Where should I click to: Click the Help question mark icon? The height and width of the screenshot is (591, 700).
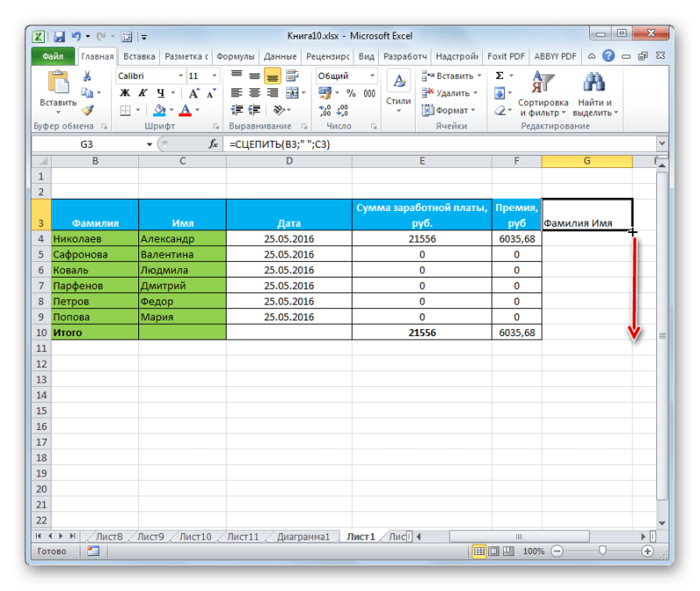pos(608,56)
